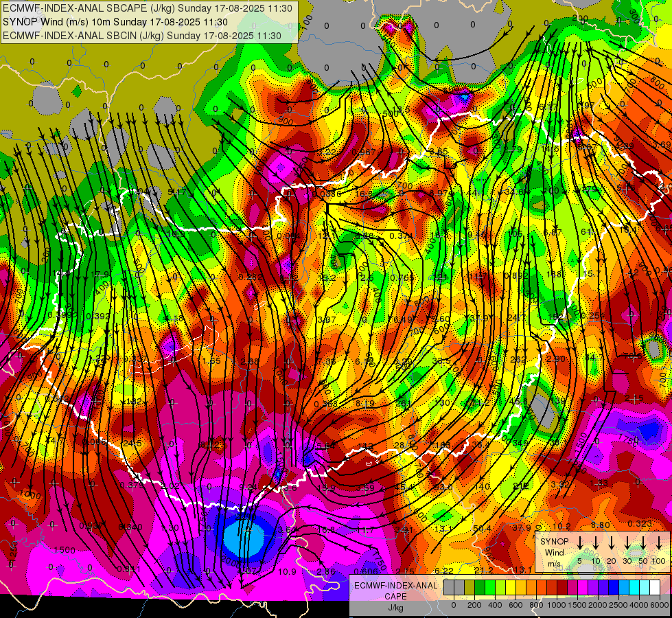Click the 8.80 value on the map
672x618 pixels.
pyautogui.click(x=600, y=525)
